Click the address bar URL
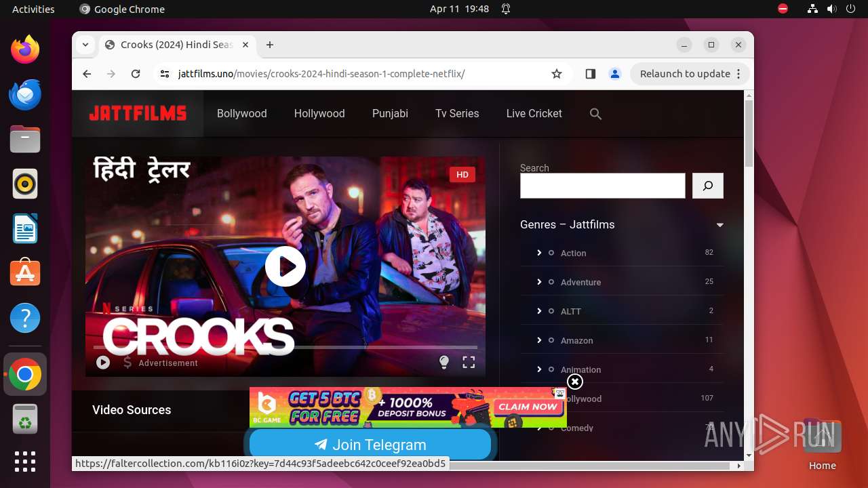 pyautogui.click(x=321, y=74)
